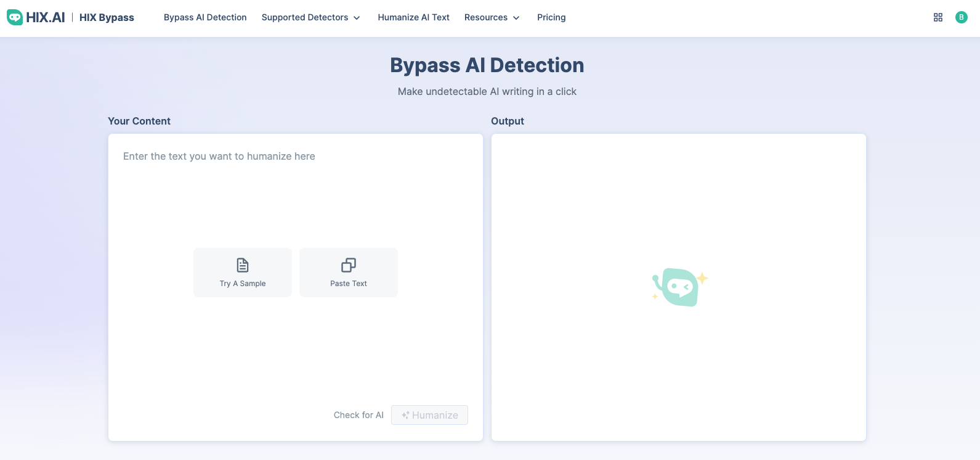
Task: Open the HIX Bypass home link
Action: pyautogui.click(x=107, y=17)
